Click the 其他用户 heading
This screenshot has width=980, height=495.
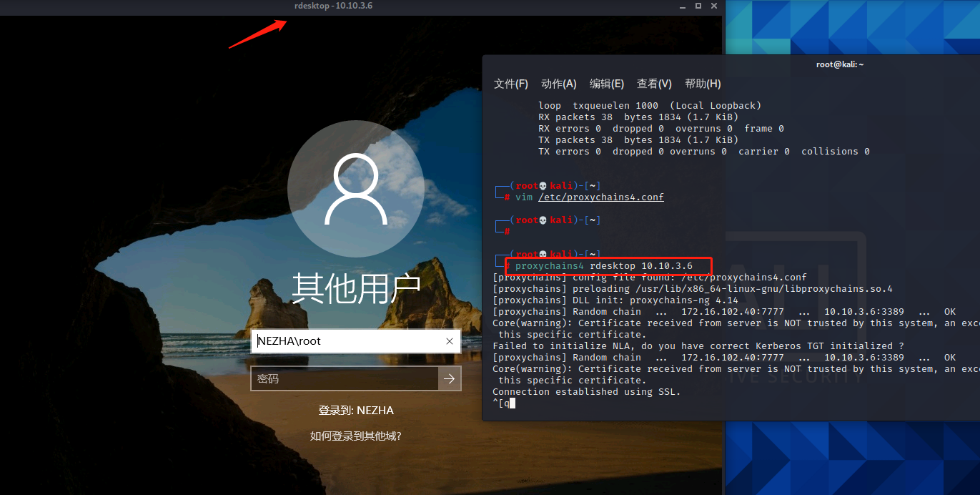(356, 288)
